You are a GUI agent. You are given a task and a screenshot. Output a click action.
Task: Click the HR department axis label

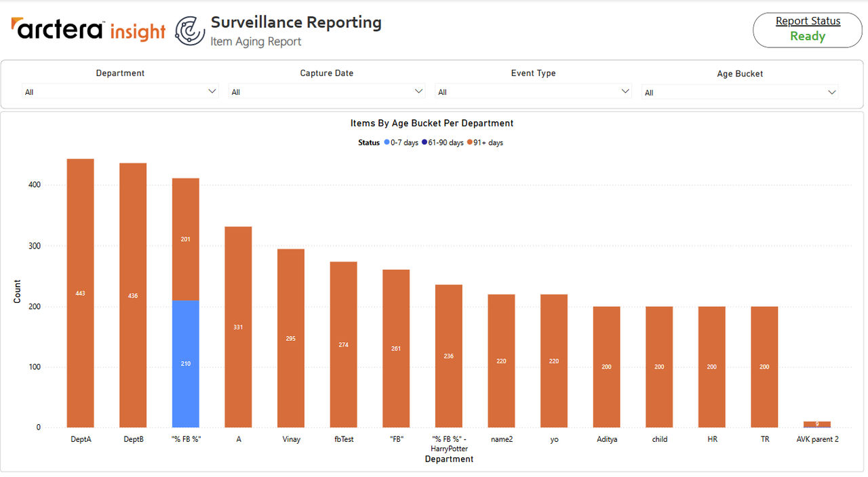pyautogui.click(x=712, y=439)
